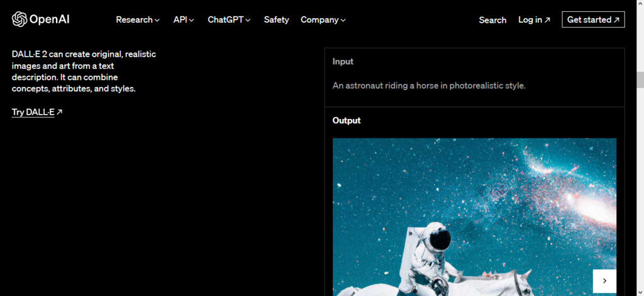Image resolution: width=644 pixels, height=296 pixels.
Task: Click the Input heading label
Action: tap(343, 62)
